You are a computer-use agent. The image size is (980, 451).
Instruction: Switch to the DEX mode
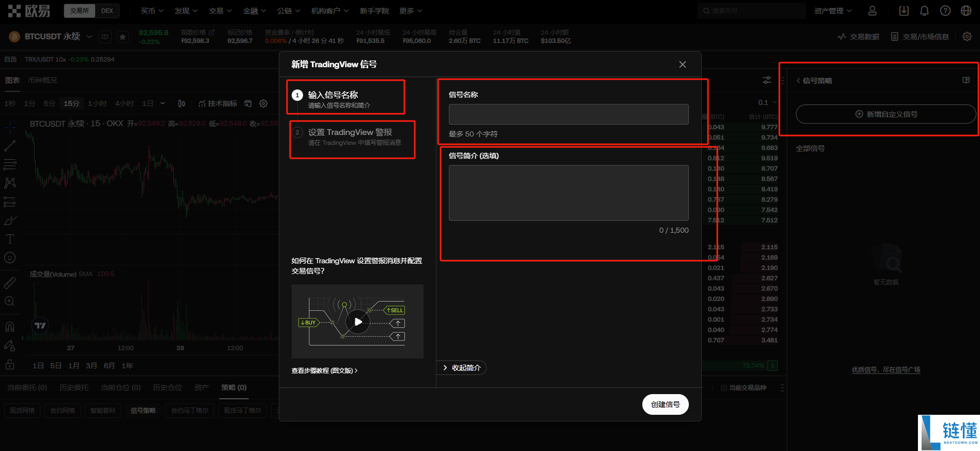[107, 11]
